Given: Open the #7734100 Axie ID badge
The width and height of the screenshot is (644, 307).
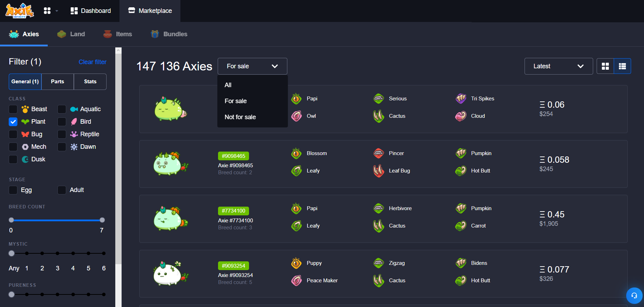Looking at the screenshot, I should click(233, 211).
